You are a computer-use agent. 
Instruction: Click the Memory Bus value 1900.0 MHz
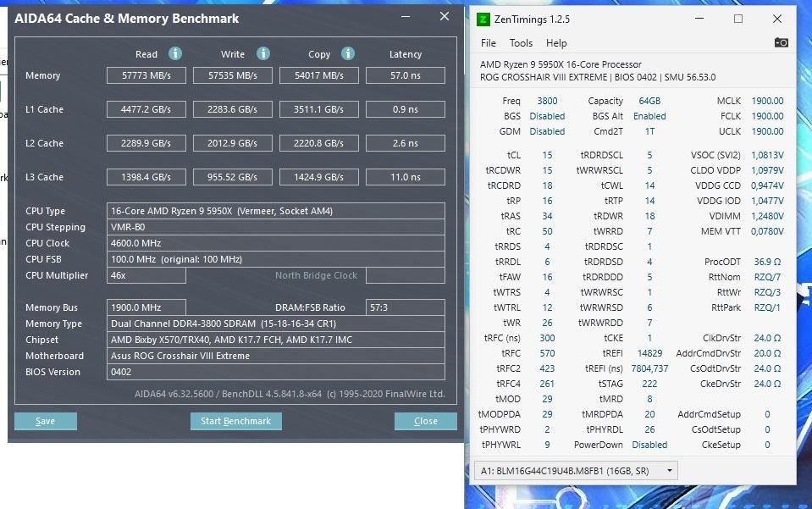[146, 307]
